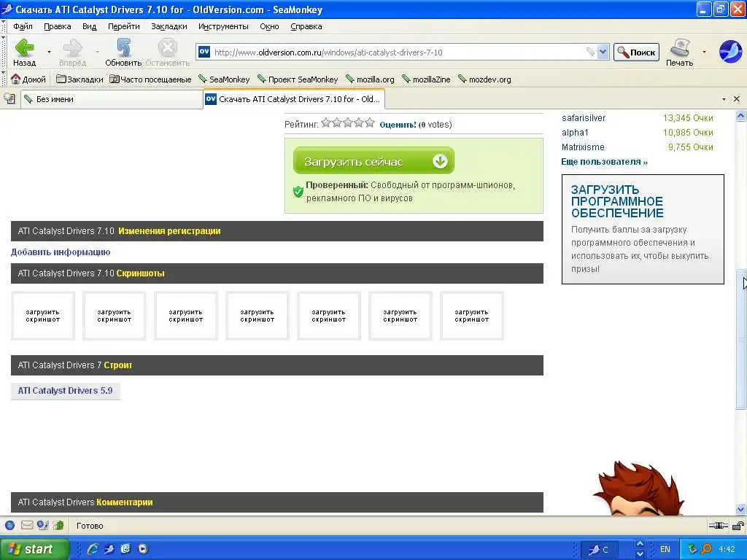Open the mozdev.org bookmark
Viewport: 747px width, 560px height.
pos(484,79)
